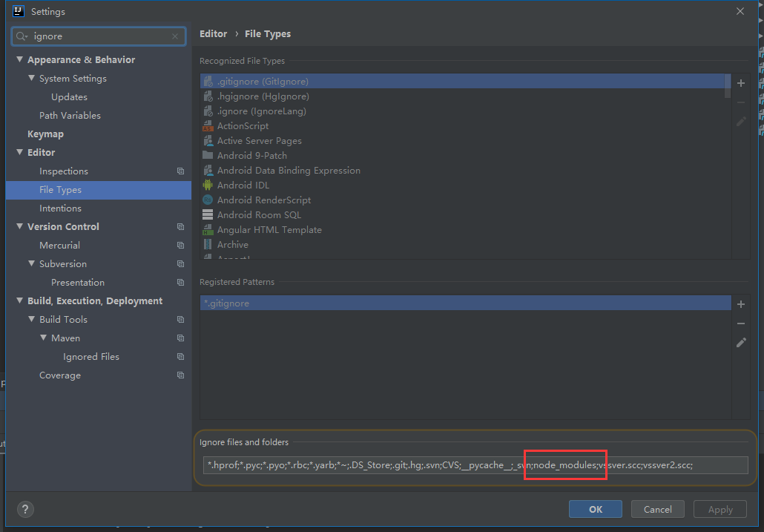Viewport: 764px width, 532px height.
Task: Edit the selected file type with pencil icon
Action: tap(740, 122)
